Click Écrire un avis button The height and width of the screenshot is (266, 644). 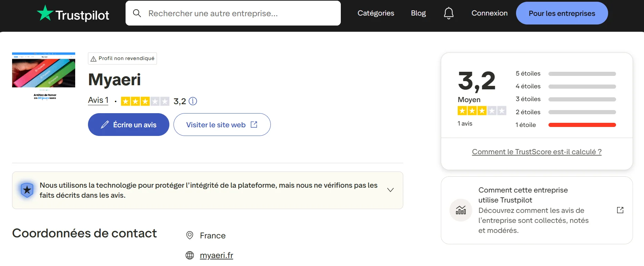(x=129, y=125)
